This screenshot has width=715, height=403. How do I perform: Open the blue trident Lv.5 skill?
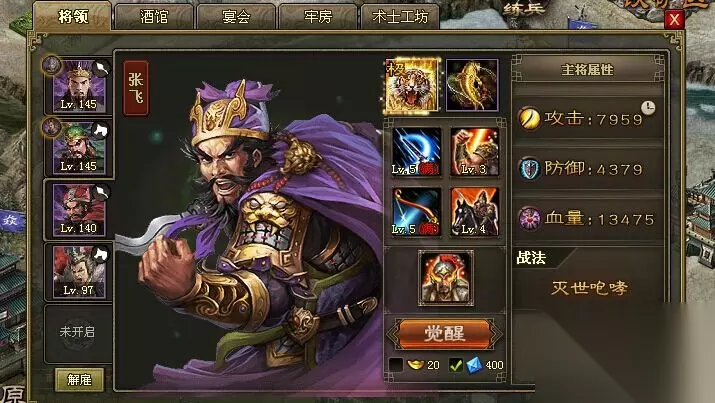[x=416, y=152]
